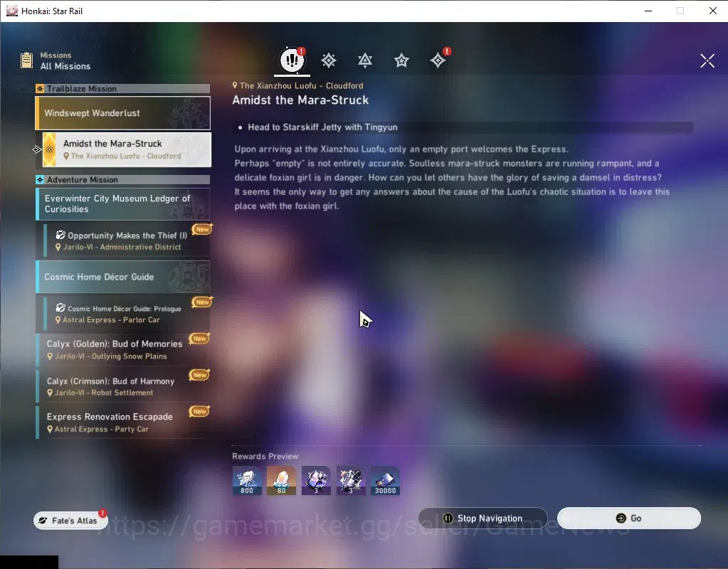The height and width of the screenshot is (569, 728).
Task: Maximize the Honkai: Star Rail window
Action: [x=680, y=11]
